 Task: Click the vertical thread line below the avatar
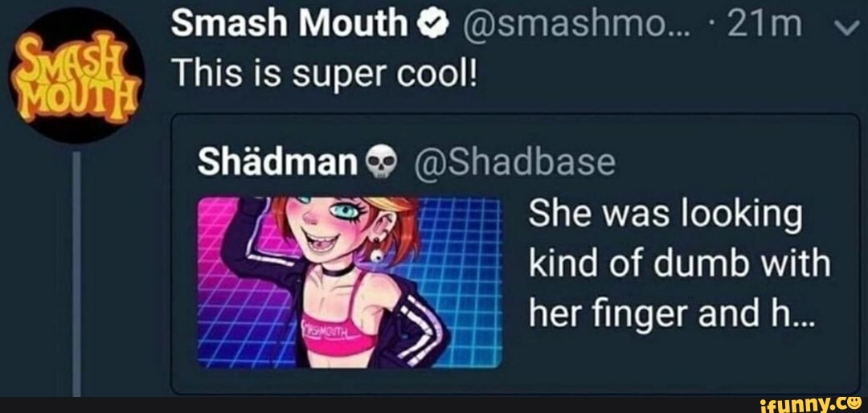pos(79,273)
